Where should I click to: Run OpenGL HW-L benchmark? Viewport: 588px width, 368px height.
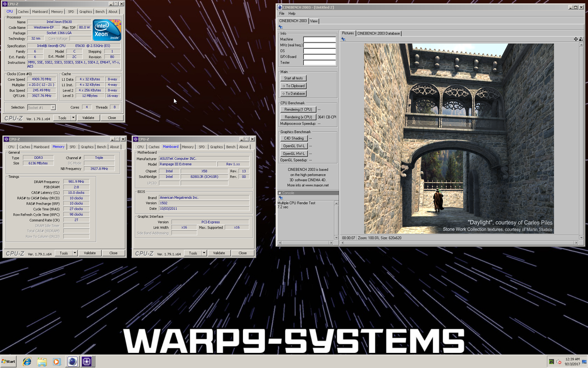294,154
